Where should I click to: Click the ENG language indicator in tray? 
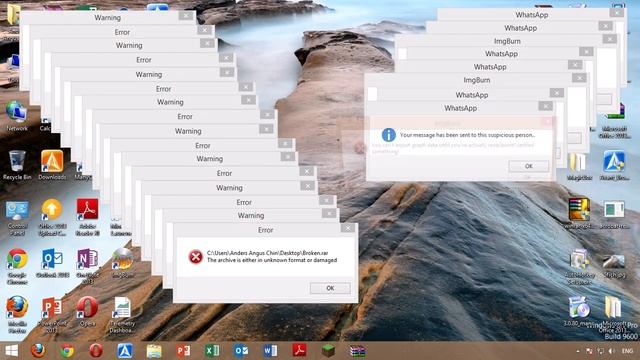tap(627, 351)
